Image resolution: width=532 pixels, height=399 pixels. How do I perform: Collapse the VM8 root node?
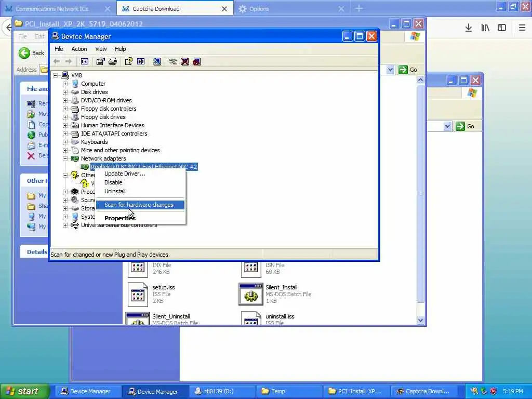[x=55, y=75]
